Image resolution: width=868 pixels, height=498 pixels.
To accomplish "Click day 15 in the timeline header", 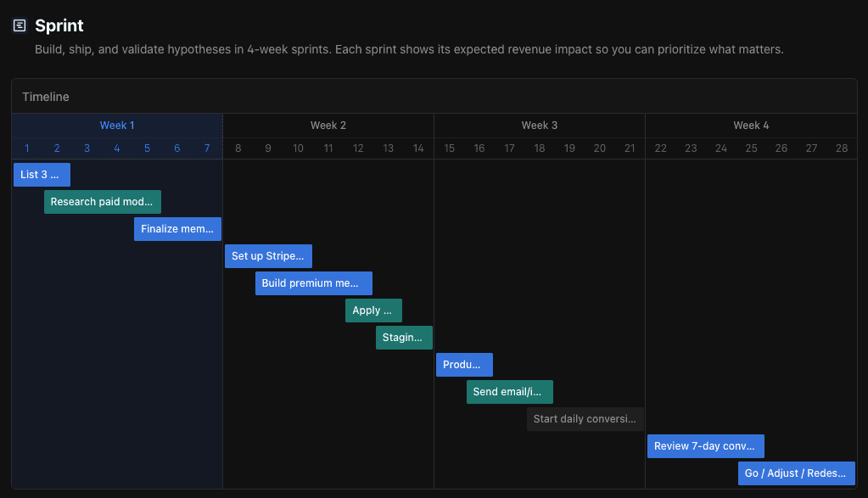I will coord(449,148).
